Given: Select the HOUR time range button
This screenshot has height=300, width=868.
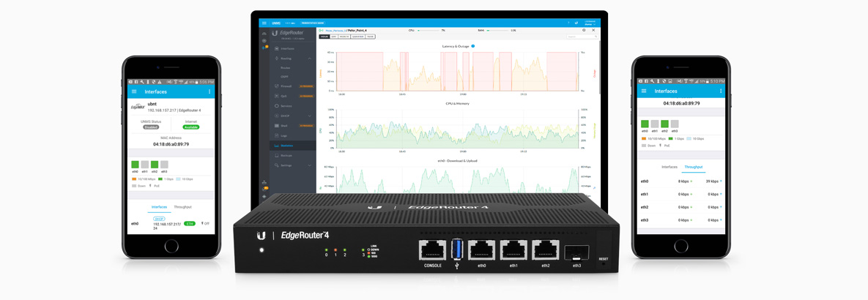Looking at the screenshot, I should coord(324,37).
